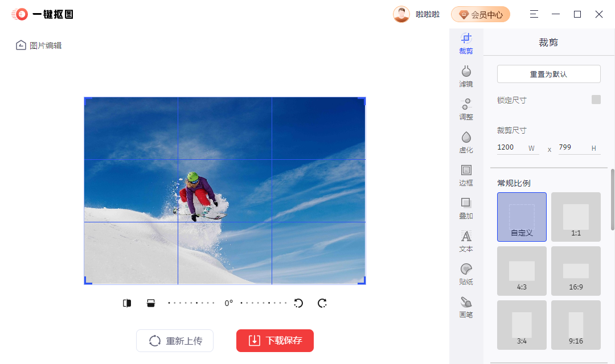Click the 下载保存 save button

click(274, 341)
